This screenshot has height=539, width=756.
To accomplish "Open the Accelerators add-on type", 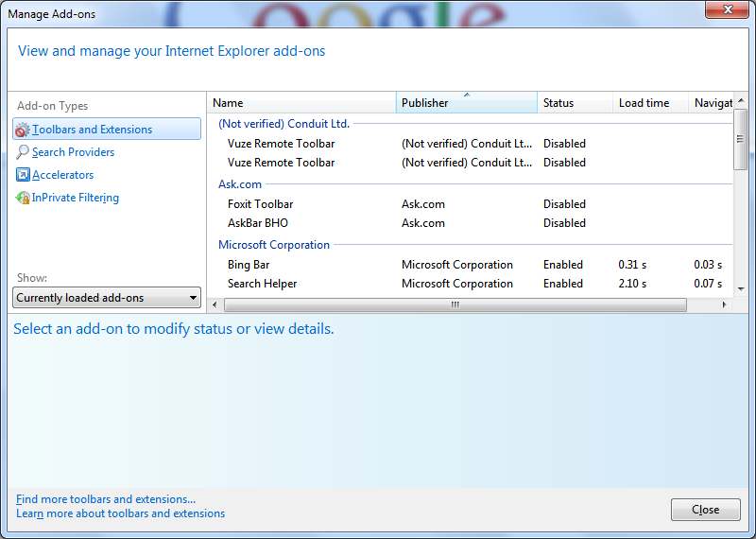I will 62,175.
